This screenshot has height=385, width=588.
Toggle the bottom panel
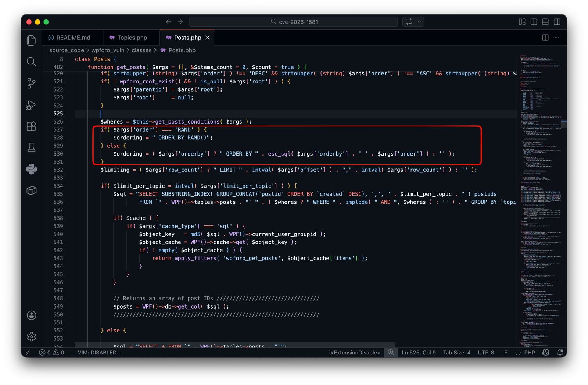point(545,22)
